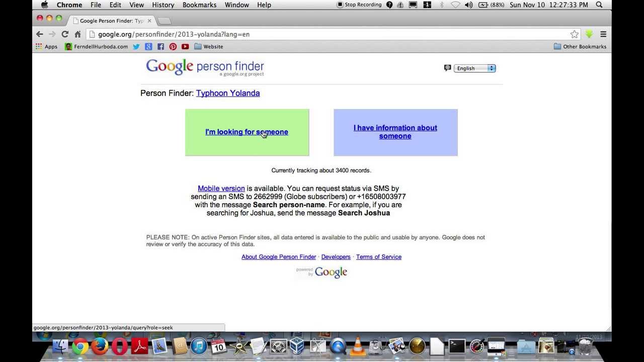Image resolution: width=644 pixels, height=362 pixels.
Task: Open Finder from the dock
Action: (x=60, y=346)
